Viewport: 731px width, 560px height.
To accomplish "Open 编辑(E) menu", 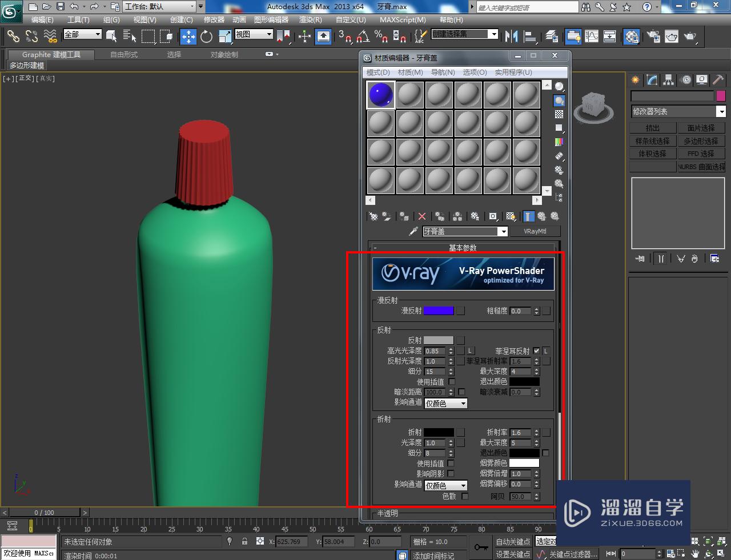I will 43,19.
